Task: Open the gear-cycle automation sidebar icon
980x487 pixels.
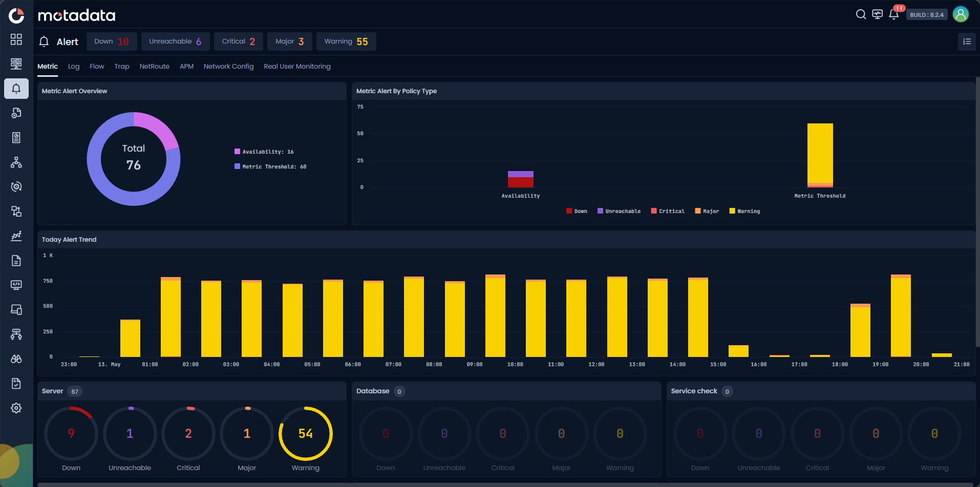Action: point(16,187)
